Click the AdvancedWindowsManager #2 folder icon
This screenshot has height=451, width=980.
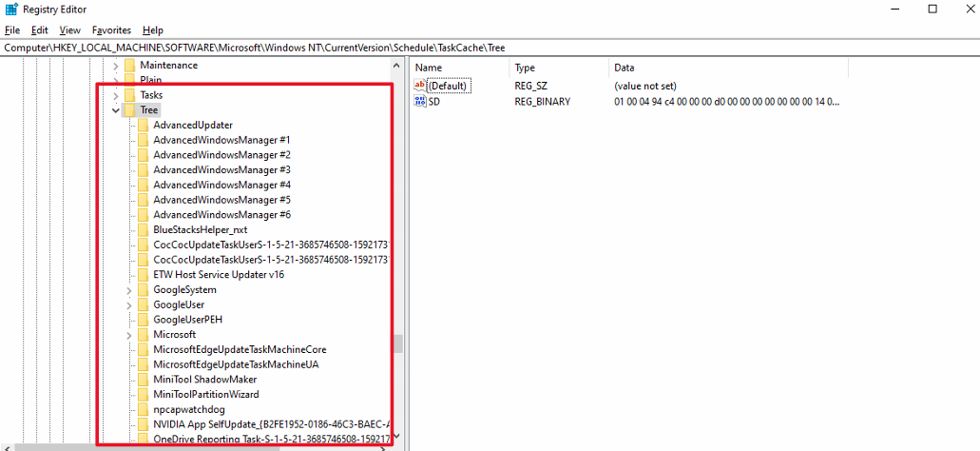[x=144, y=155]
